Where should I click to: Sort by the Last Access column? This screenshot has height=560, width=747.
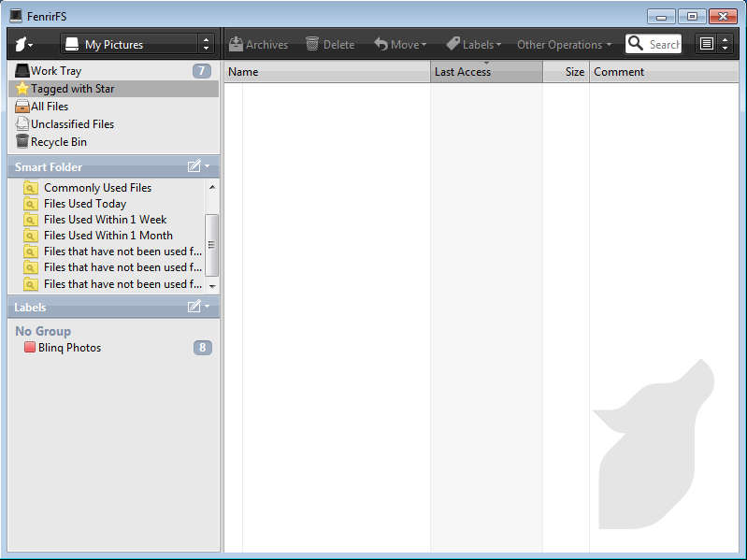click(486, 72)
